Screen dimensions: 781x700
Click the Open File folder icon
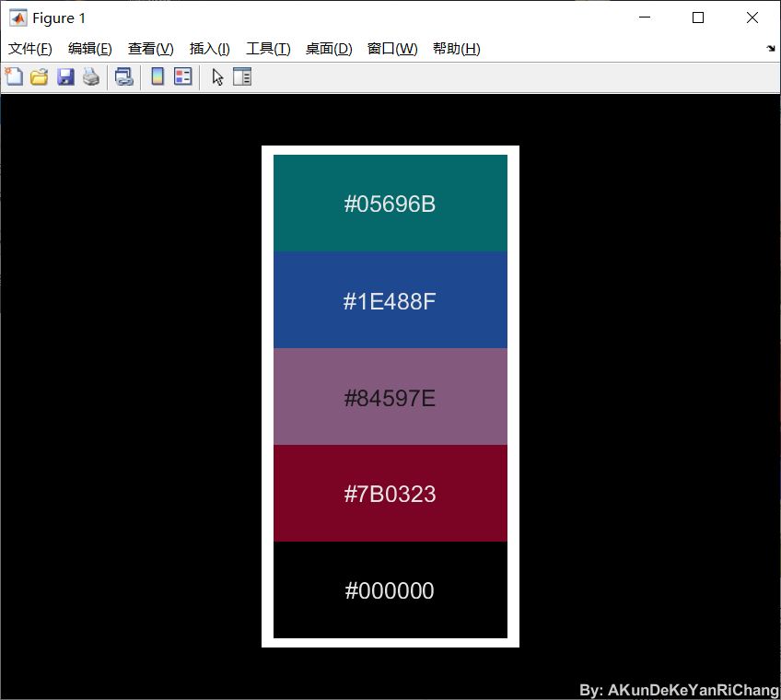pos(40,76)
